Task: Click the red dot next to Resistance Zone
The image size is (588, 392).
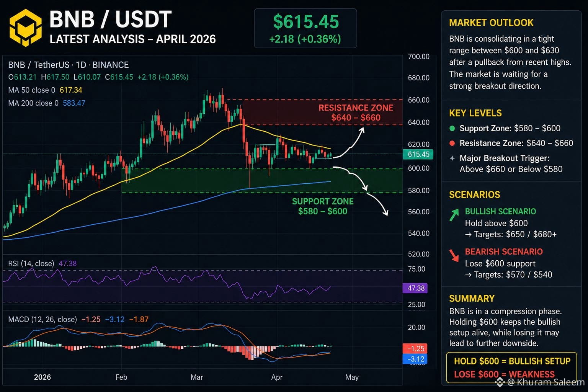Action: (452, 144)
